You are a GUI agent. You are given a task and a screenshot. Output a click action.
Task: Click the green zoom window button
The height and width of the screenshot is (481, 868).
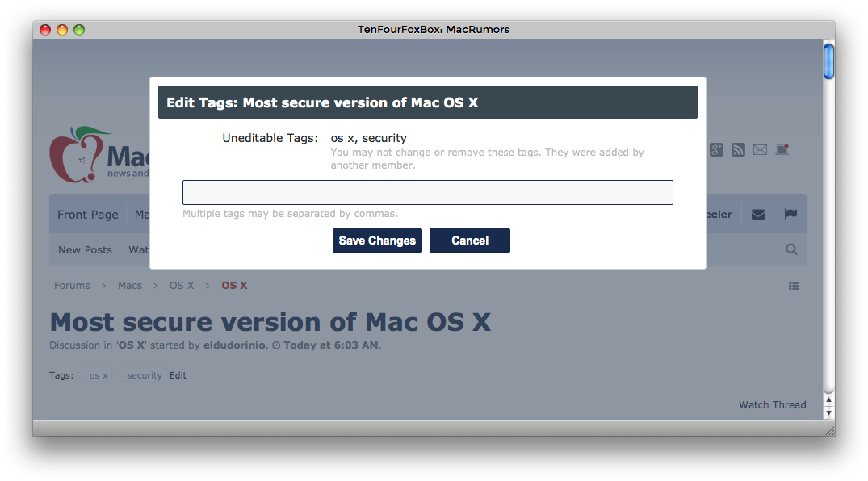(79, 29)
